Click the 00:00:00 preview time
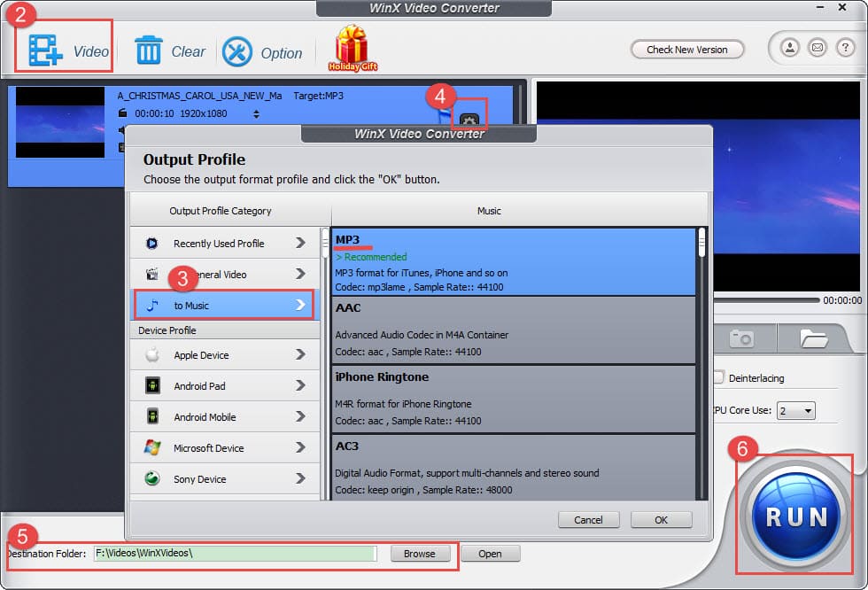 (842, 300)
